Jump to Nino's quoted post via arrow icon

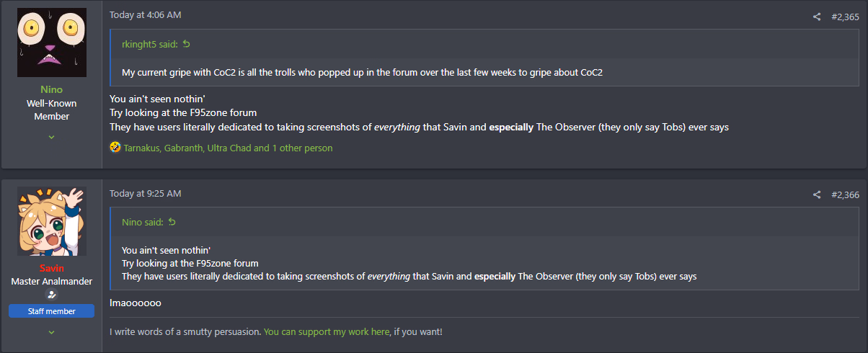pos(172,222)
